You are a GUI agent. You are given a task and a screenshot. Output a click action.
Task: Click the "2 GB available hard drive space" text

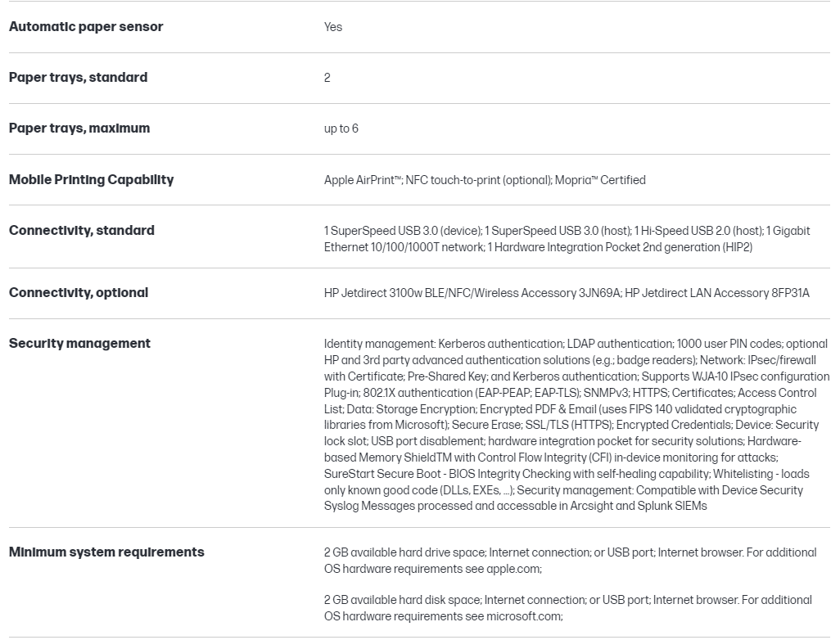(x=404, y=552)
